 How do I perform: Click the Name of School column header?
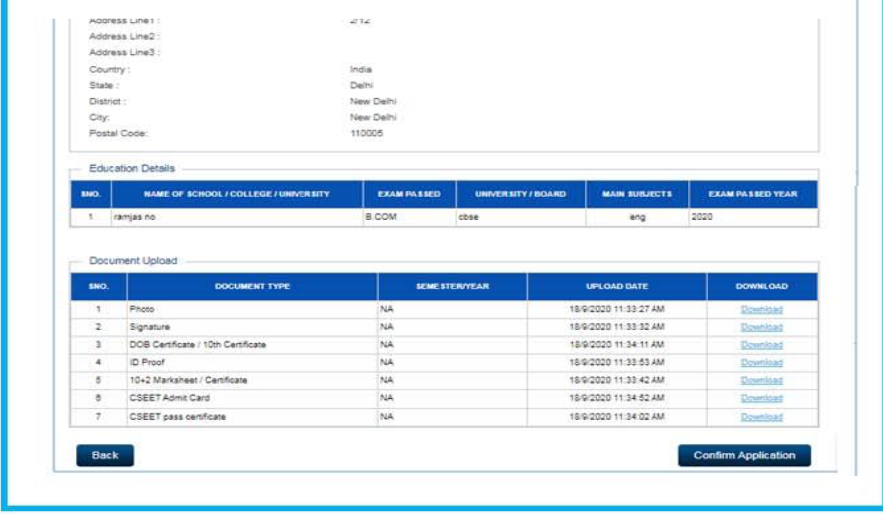pyautogui.click(x=236, y=194)
